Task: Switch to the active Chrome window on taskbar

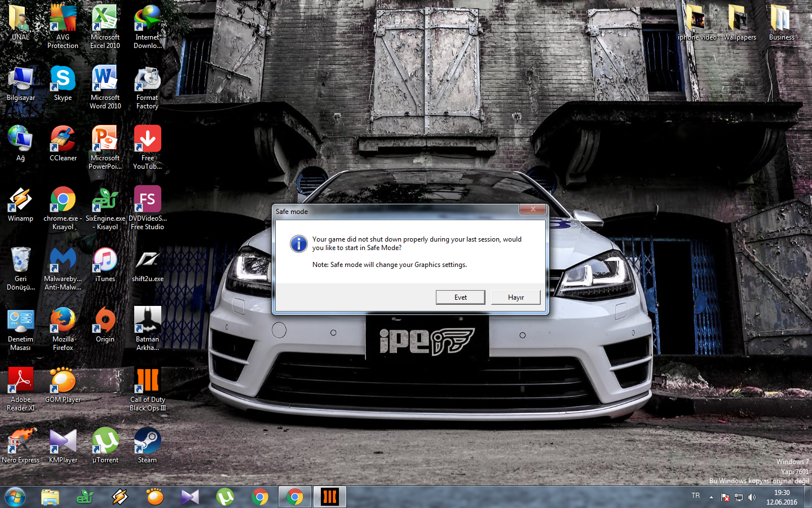Action: (x=295, y=497)
